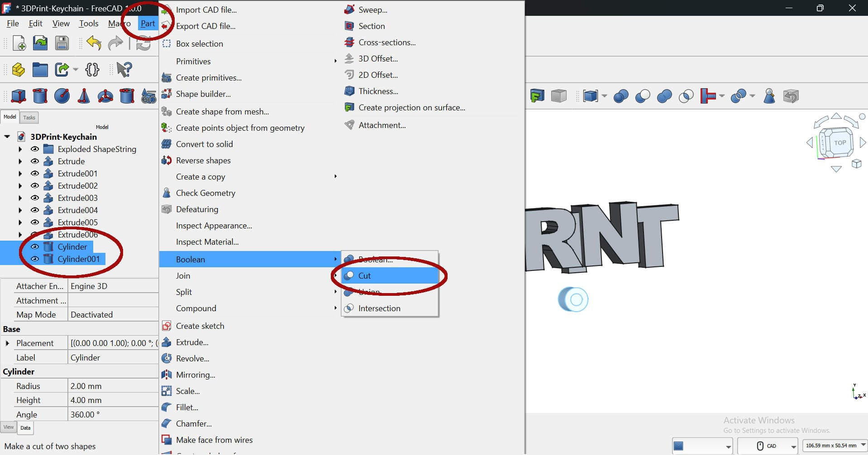Hide Extrude001 using its eye icon

[x=34, y=173]
